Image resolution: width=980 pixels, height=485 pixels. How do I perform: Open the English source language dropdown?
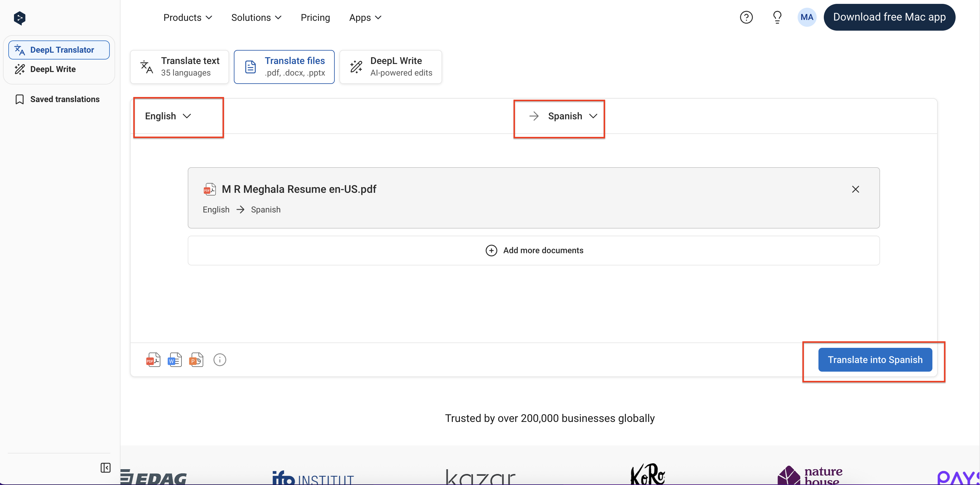[168, 116]
